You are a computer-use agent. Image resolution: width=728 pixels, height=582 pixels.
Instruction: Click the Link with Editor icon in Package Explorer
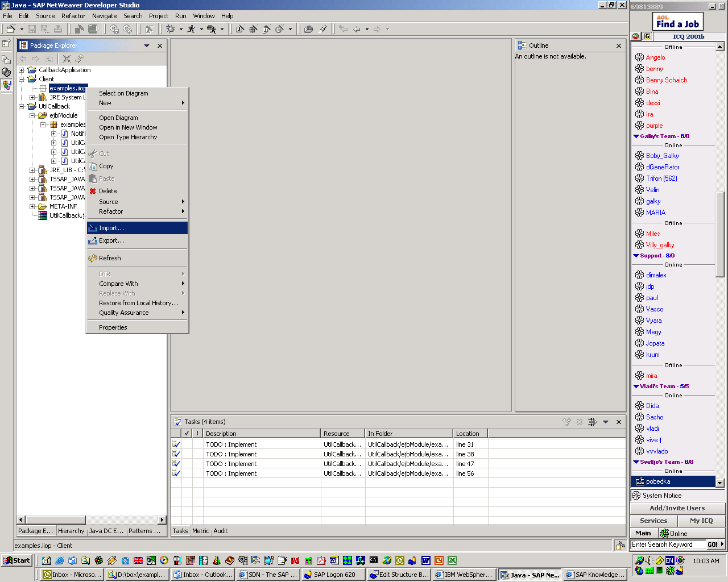pos(80,59)
